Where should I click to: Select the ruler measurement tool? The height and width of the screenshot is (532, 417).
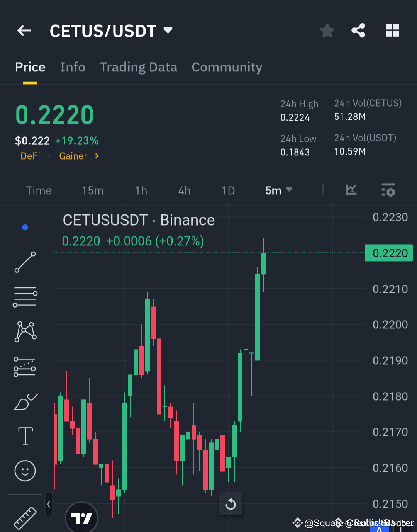[x=25, y=518]
